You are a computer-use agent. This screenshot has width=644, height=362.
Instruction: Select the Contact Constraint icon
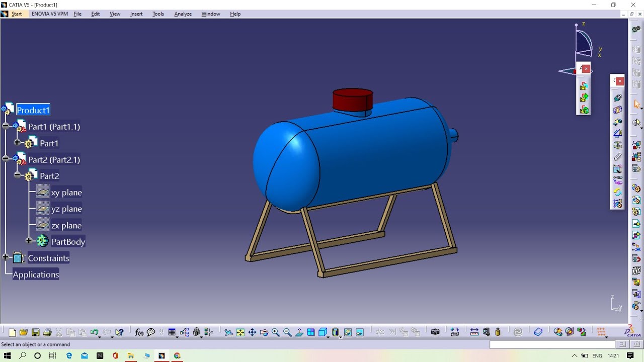point(618,110)
